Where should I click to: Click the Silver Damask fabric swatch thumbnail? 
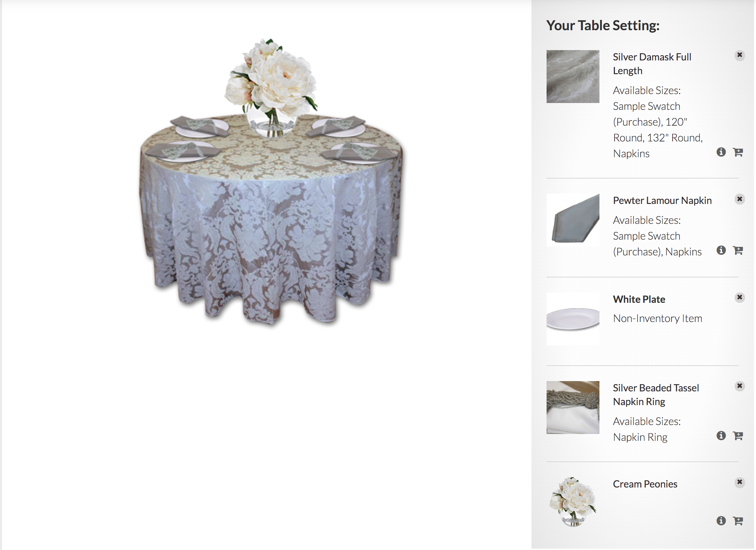coord(573,77)
